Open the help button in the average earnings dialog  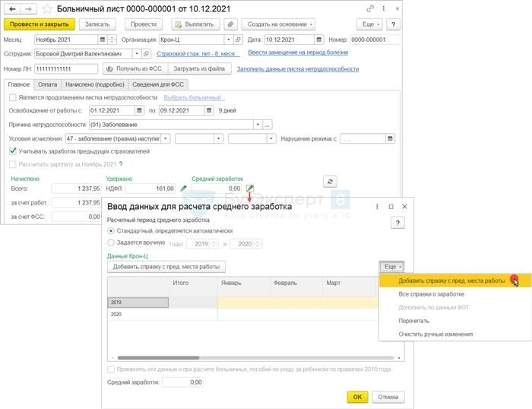[x=397, y=223]
